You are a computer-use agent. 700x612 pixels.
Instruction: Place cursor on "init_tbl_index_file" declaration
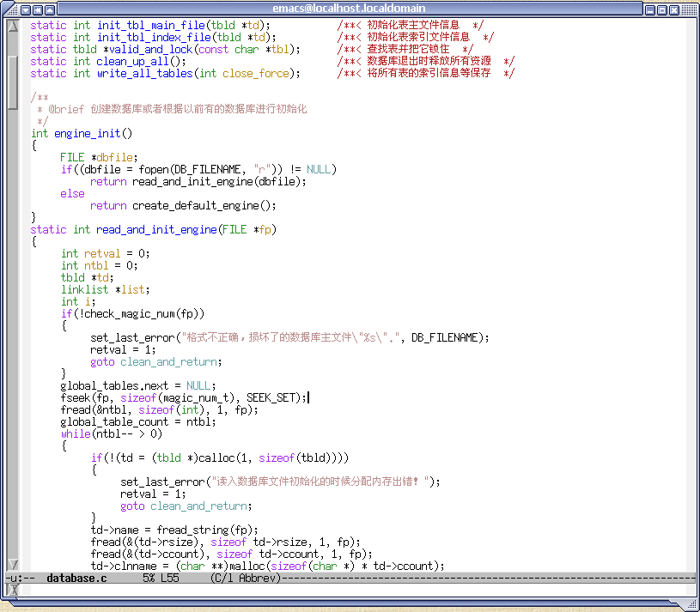coord(154,38)
